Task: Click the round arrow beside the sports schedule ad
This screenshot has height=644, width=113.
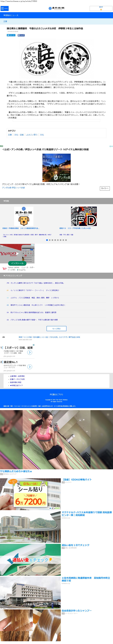Action: click(x=30, y=352)
